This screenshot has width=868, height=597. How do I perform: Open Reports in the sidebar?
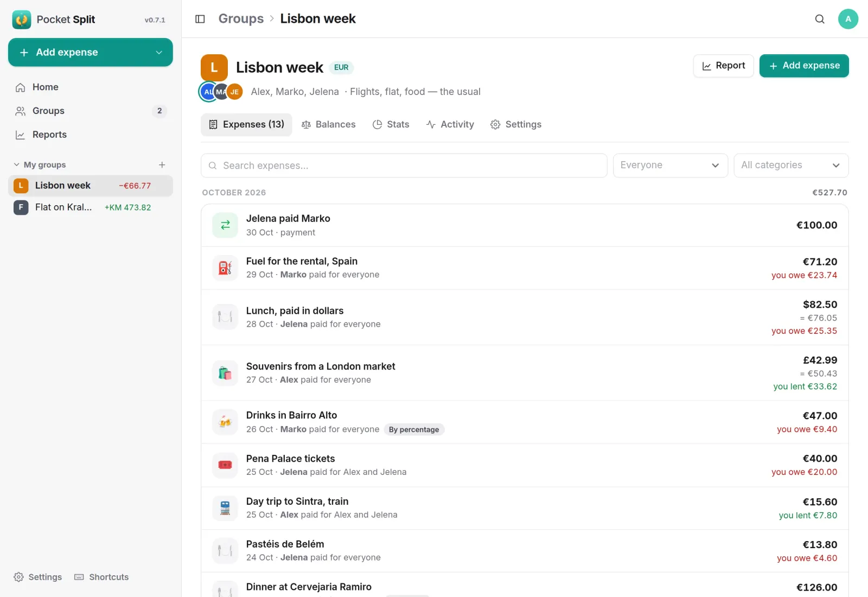tap(91, 135)
